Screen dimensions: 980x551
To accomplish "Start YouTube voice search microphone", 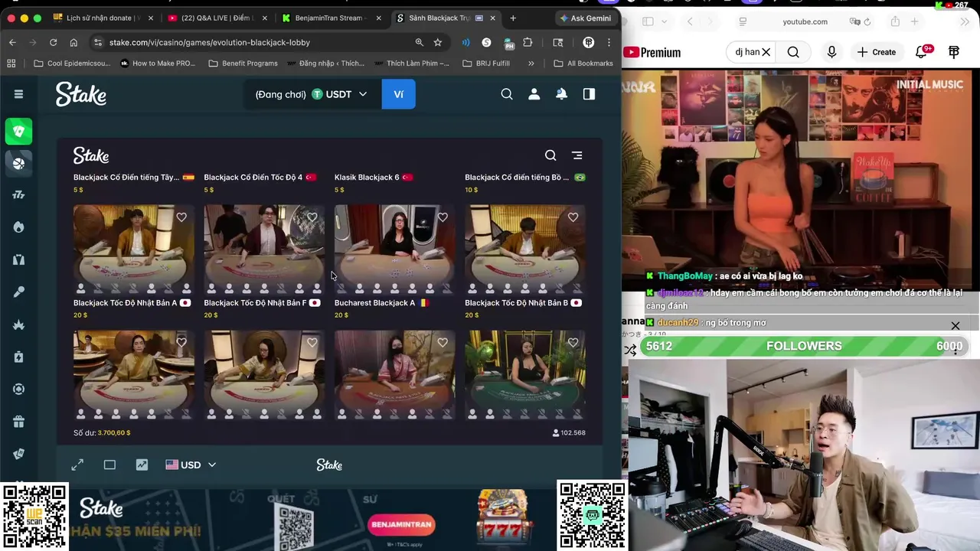I will coord(831,52).
